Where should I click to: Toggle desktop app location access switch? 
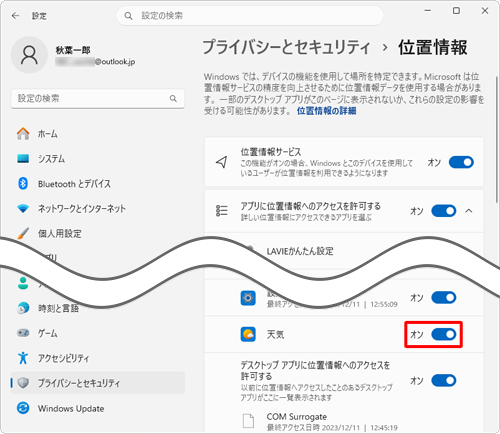coord(444,380)
